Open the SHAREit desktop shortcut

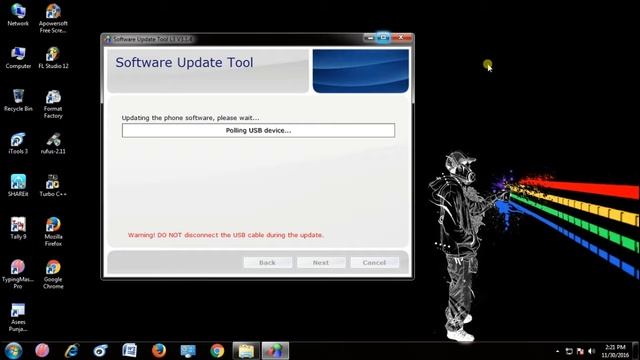(x=18, y=186)
